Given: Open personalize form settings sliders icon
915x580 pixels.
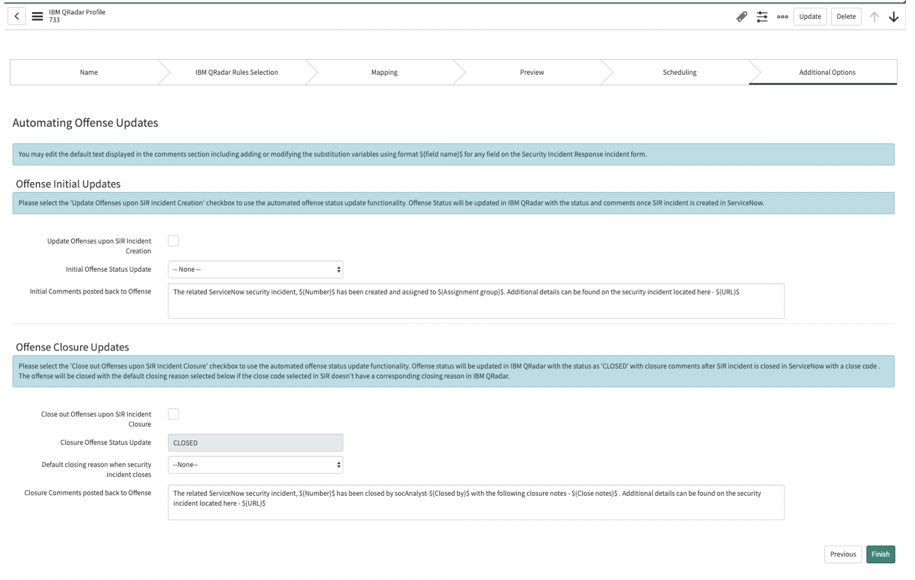Looking at the screenshot, I should point(762,16).
